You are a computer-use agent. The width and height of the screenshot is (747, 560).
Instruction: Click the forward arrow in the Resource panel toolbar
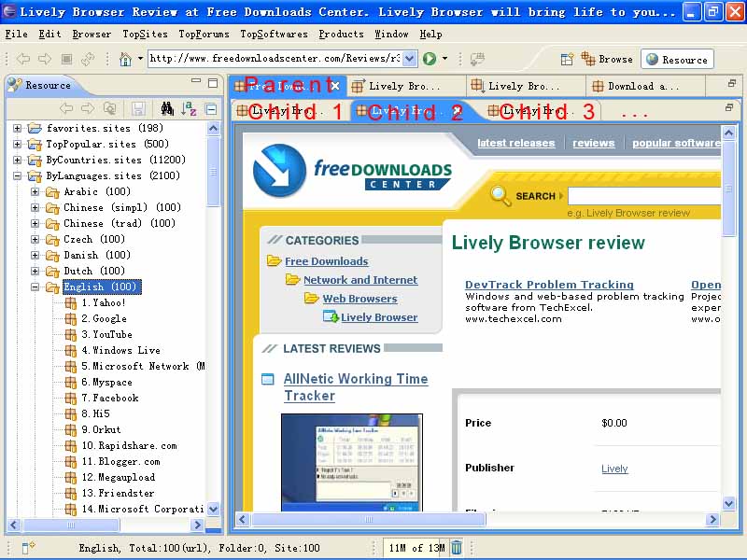tap(88, 108)
